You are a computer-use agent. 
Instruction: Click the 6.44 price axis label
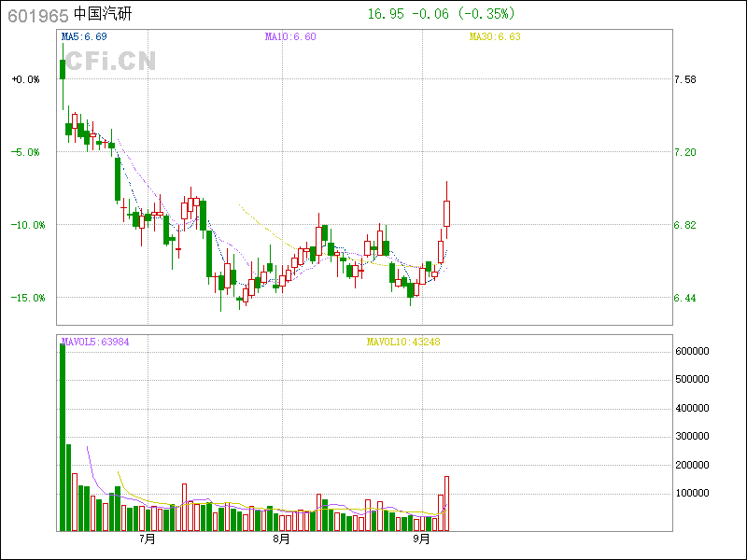coord(684,298)
